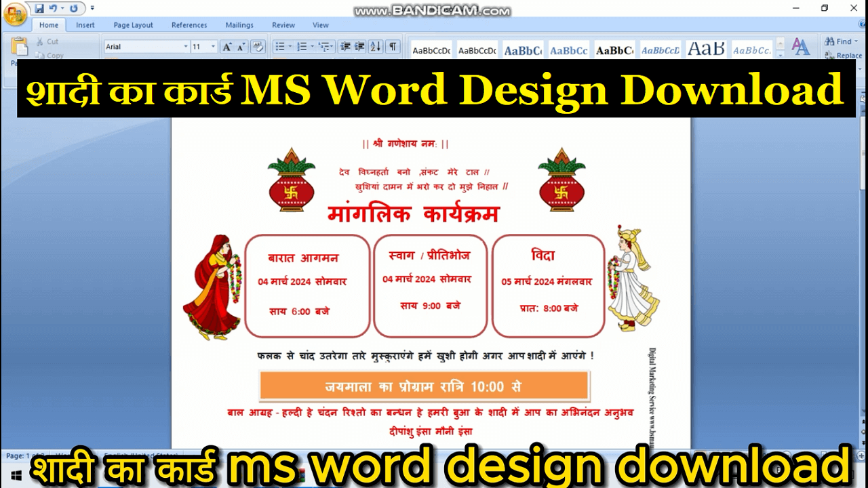Increase the paragraph indent
This screenshot has width=868, height=488.
tap(359, 46)
